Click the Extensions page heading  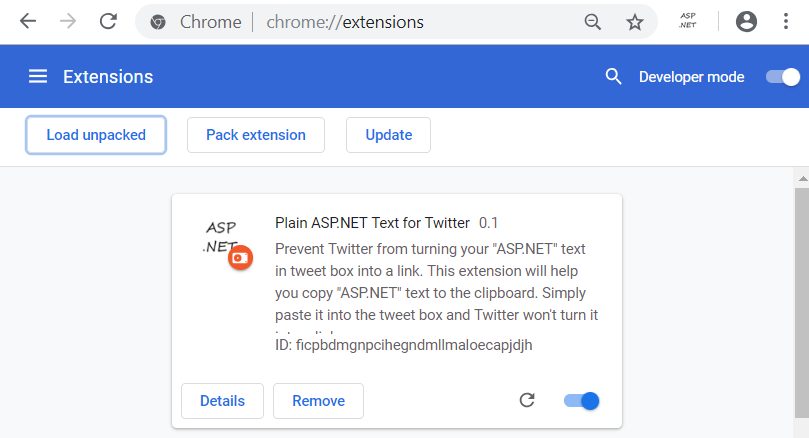pyautogui.click(x=108, y=77)
